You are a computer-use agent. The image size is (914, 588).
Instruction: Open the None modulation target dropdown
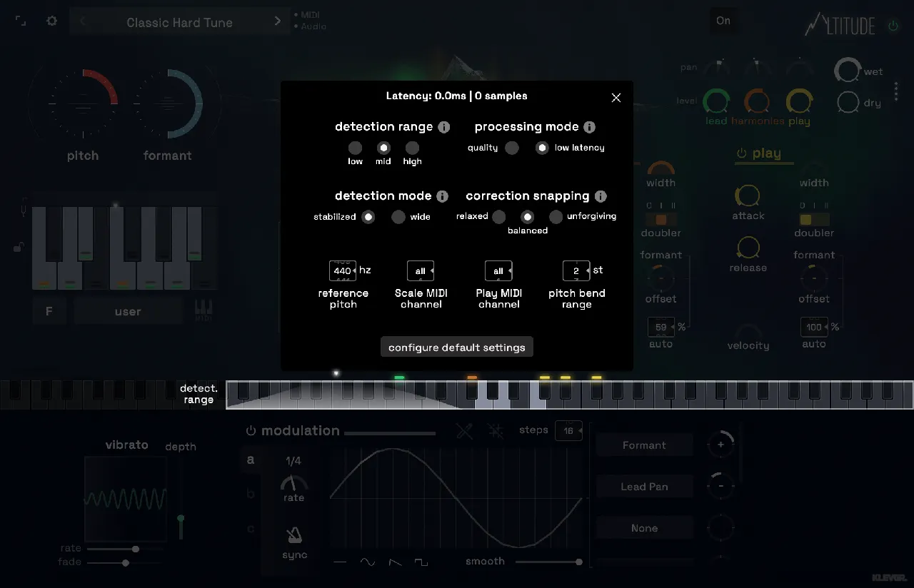coord(644,528)
